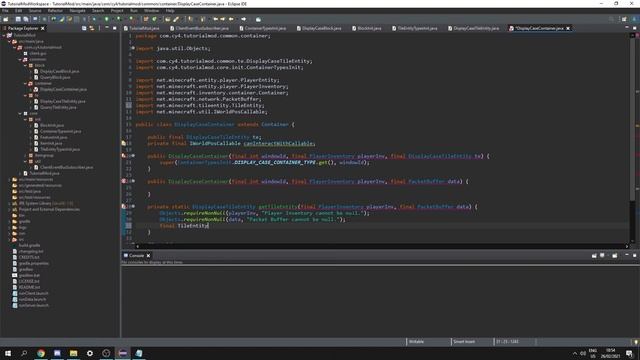The width and height of the screenshot is (640, 360).
Task: Switch to DisplayCaseTileEntity.java editor tab
Action: [x=473, y=28]
